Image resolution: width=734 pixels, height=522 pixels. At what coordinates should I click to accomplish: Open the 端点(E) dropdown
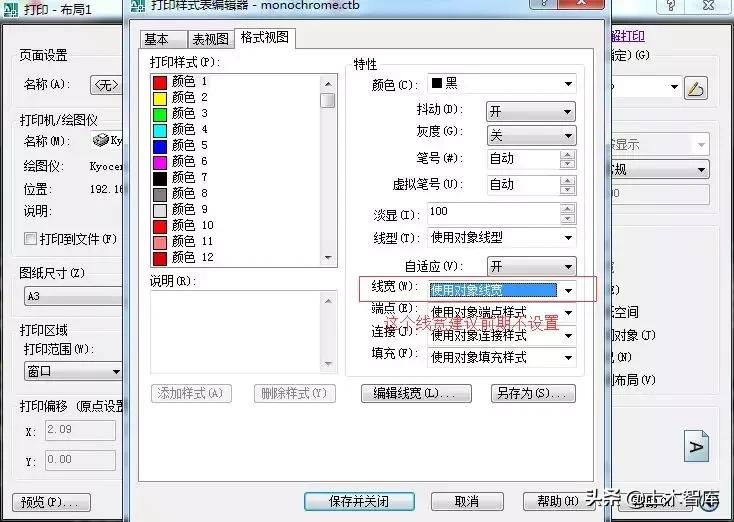pyautogui.click(x=501, y=312)
